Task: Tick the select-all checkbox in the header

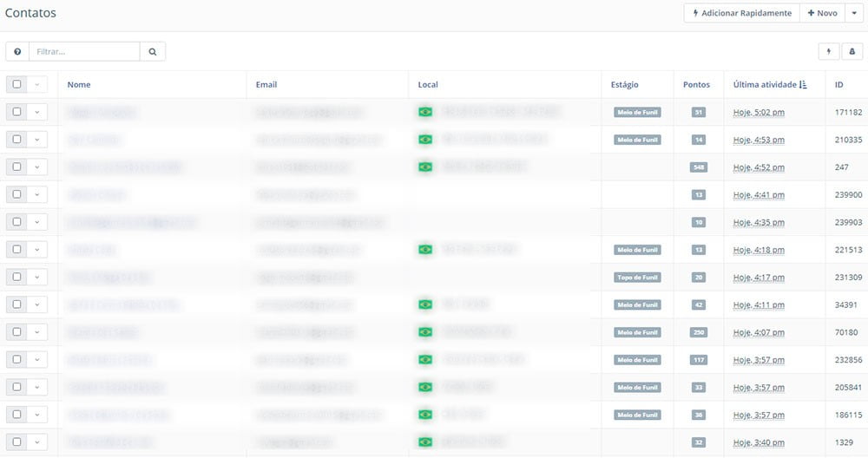Action: coord(16,85)
